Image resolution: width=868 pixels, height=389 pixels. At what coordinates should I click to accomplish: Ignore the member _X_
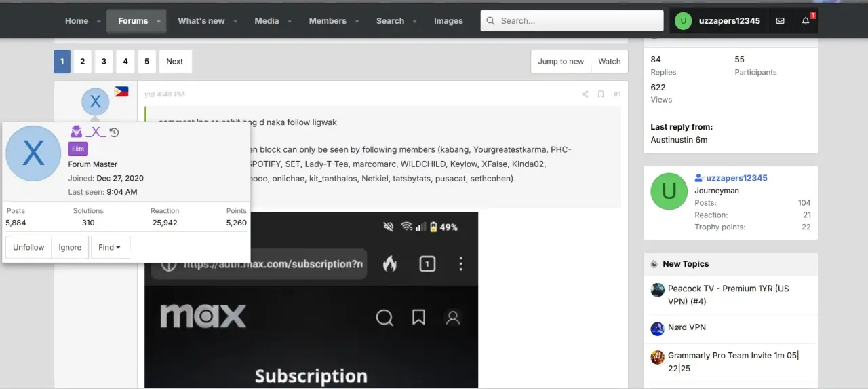pyautogui.click(x=70, y=248)
